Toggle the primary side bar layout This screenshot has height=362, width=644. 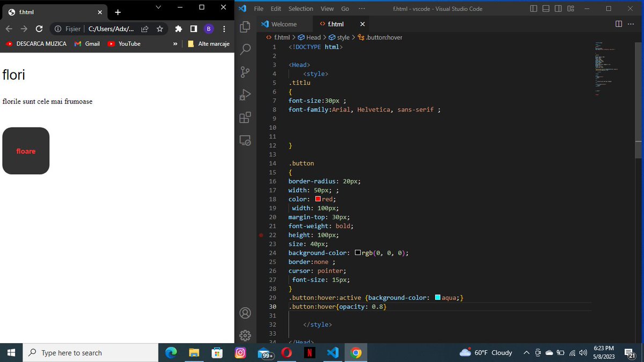point(533,9)
